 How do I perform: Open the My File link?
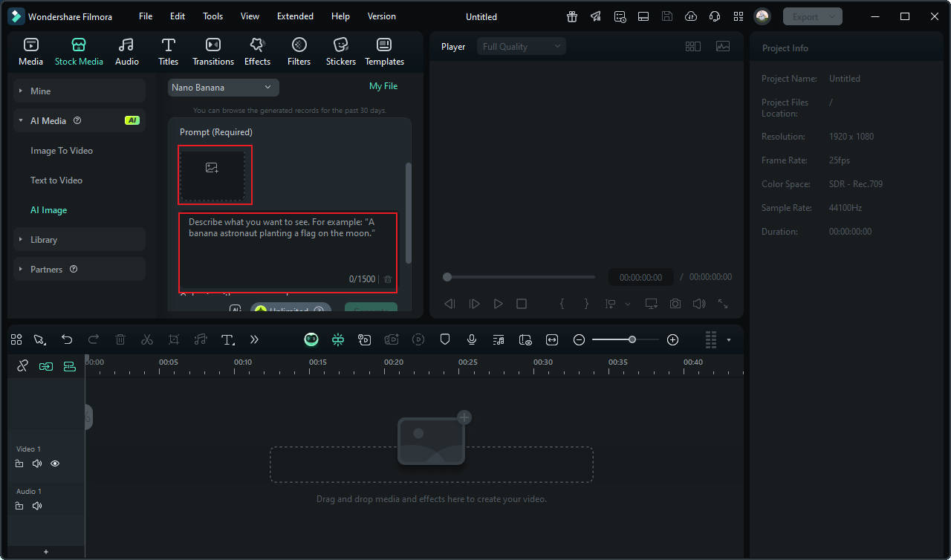pyautogui.click(x=383, y=86)
